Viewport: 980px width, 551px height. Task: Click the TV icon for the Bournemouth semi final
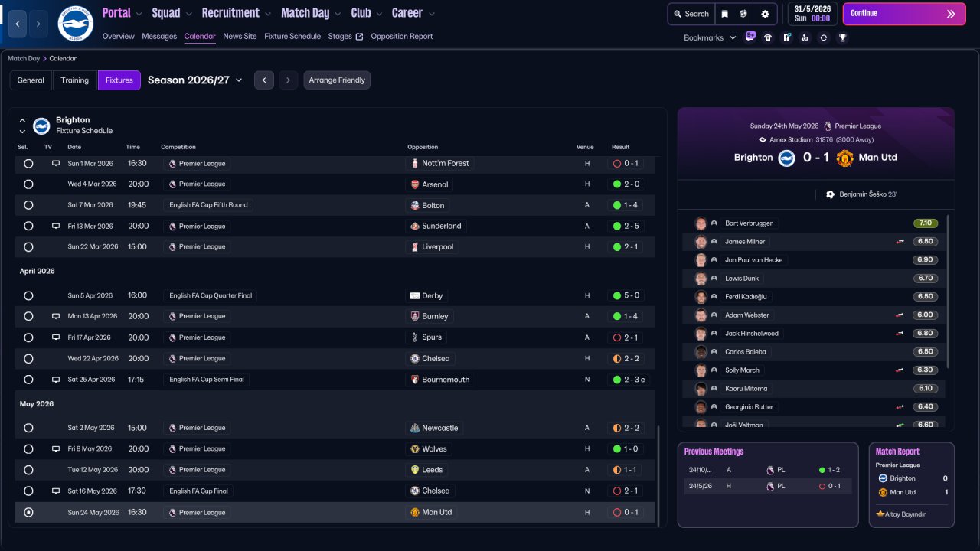click(56, 379)
